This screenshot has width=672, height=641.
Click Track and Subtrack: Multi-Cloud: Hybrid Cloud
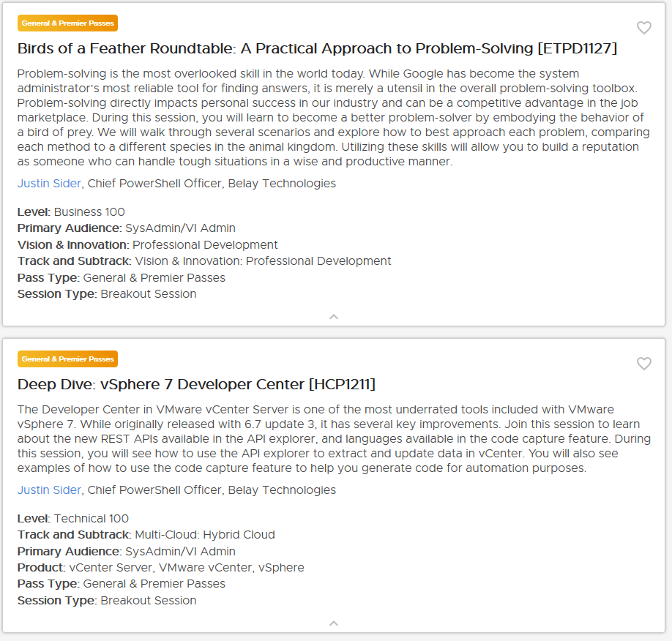146,535
